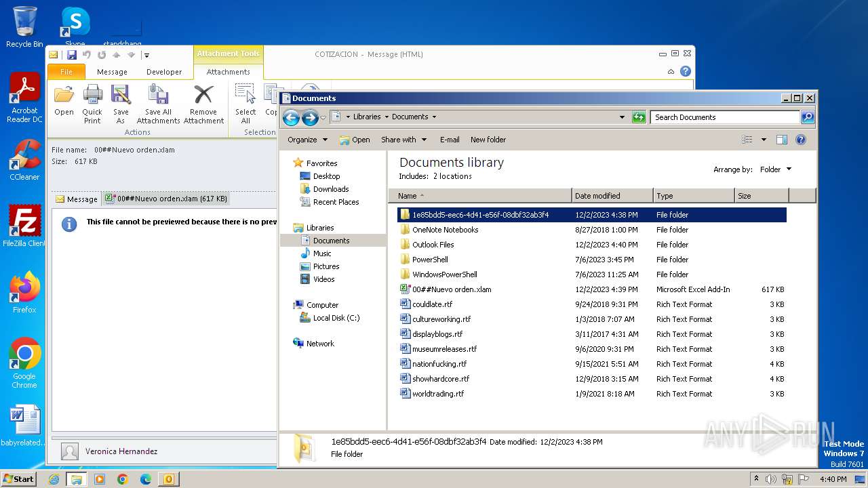Select Downloads in navigation pane
The height and width of the screenshot is (488, 868).
331,189
